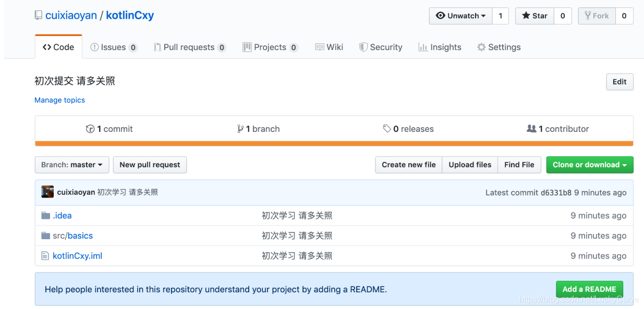Click the commit author name cuixiaoyan
Viewport: 644px width, 309px height.
76,192
